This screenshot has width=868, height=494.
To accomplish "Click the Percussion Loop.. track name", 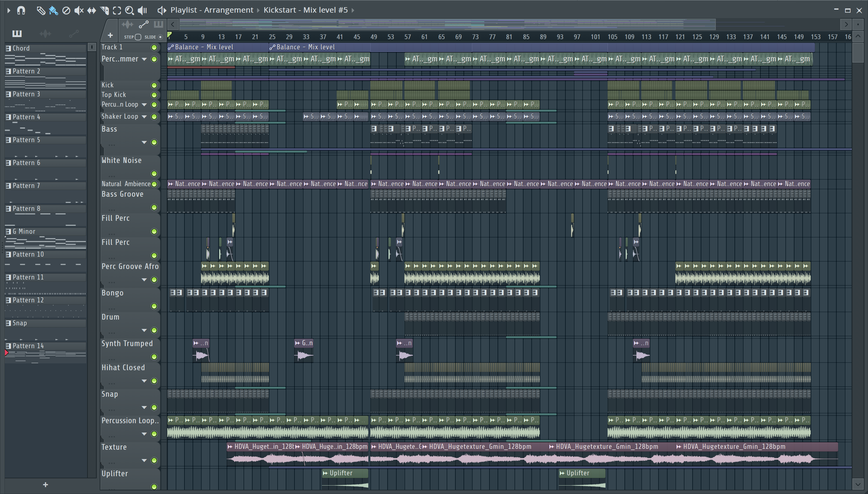I will (130, 421).
